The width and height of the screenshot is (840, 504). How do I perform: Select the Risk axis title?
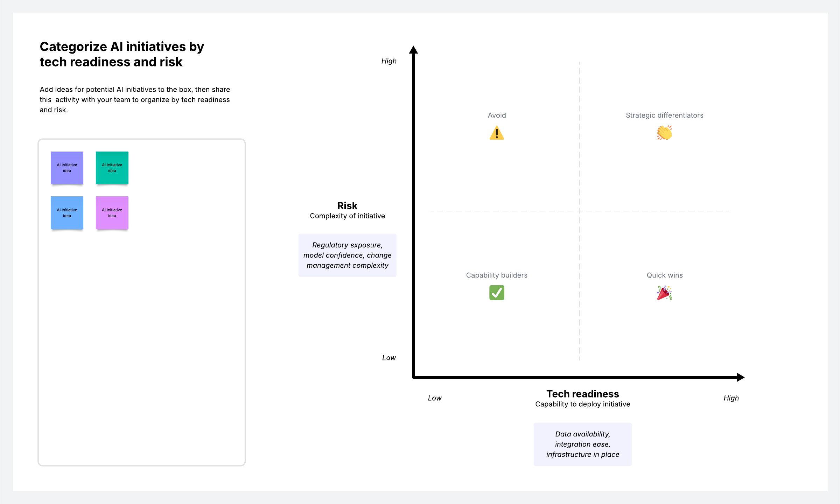(x=347, y=205)
